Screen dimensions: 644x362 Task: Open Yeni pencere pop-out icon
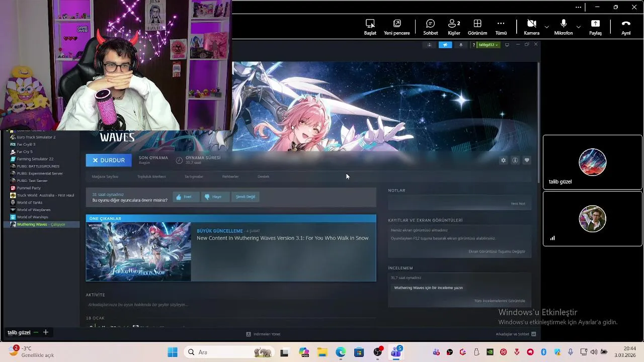tap(397, 27)
